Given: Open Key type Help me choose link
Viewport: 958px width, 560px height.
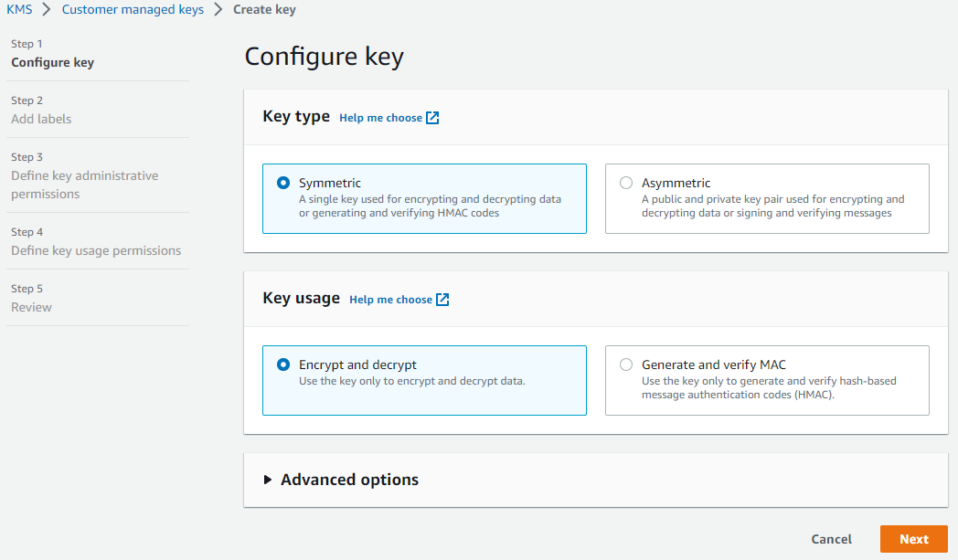Looking at the screenshot, I should (380, 118).
